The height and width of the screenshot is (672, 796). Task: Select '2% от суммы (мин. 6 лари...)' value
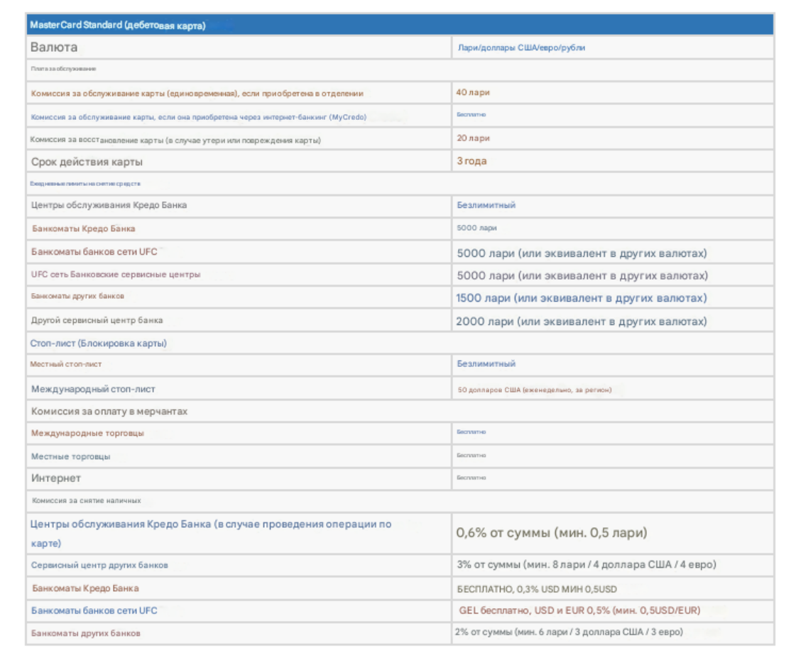point(569,632)
